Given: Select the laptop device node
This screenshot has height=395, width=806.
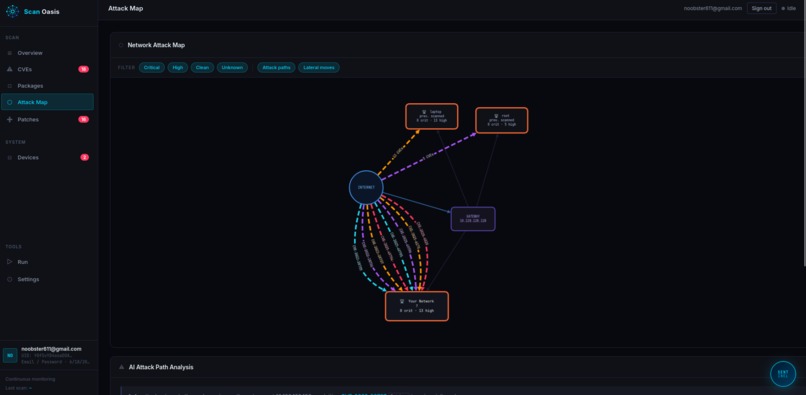Looking at the screenshot, I should tap(432, 116).
